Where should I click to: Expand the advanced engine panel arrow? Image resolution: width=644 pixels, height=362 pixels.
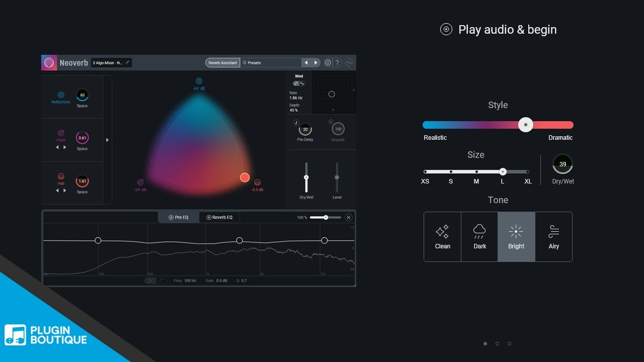(107, 140)
